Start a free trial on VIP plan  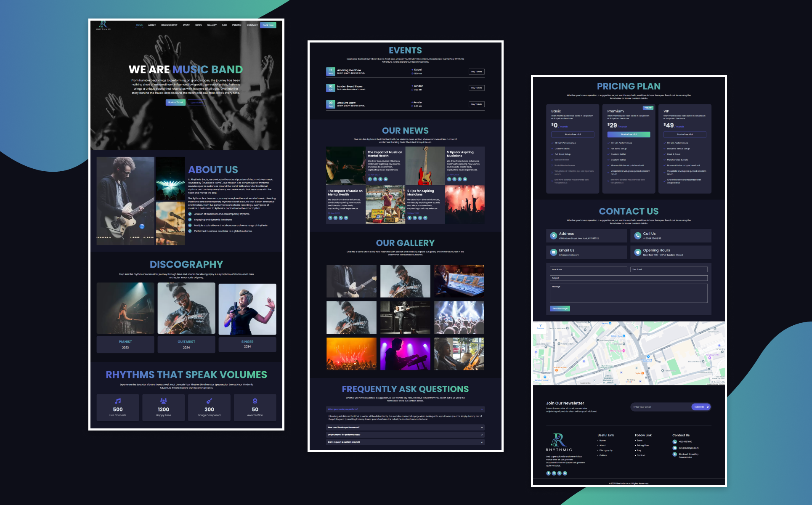[x=685, y=135]
